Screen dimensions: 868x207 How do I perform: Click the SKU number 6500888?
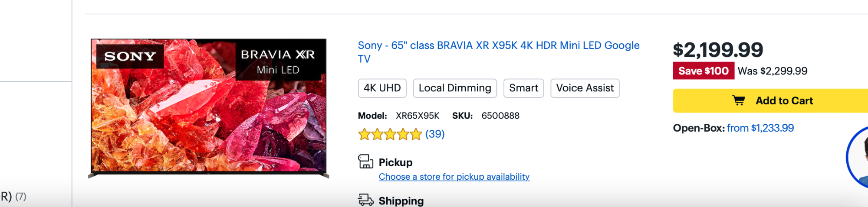500,116
